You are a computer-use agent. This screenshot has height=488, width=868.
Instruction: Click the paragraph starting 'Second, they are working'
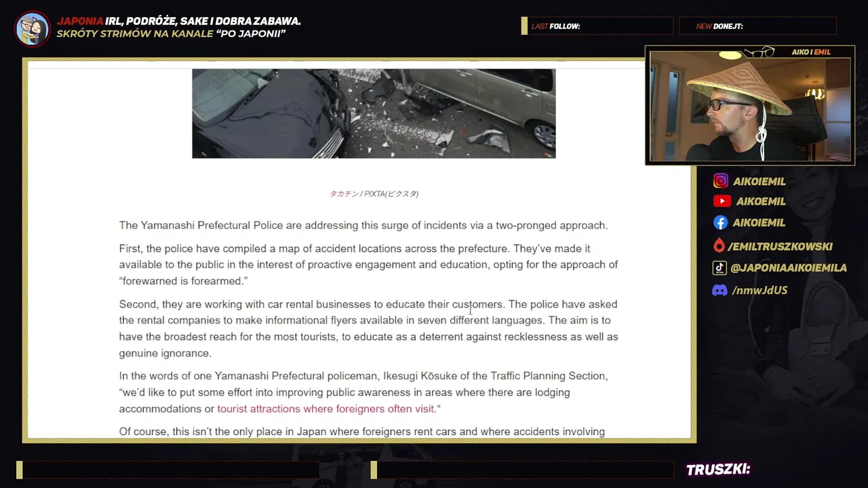tap(368, 329)
